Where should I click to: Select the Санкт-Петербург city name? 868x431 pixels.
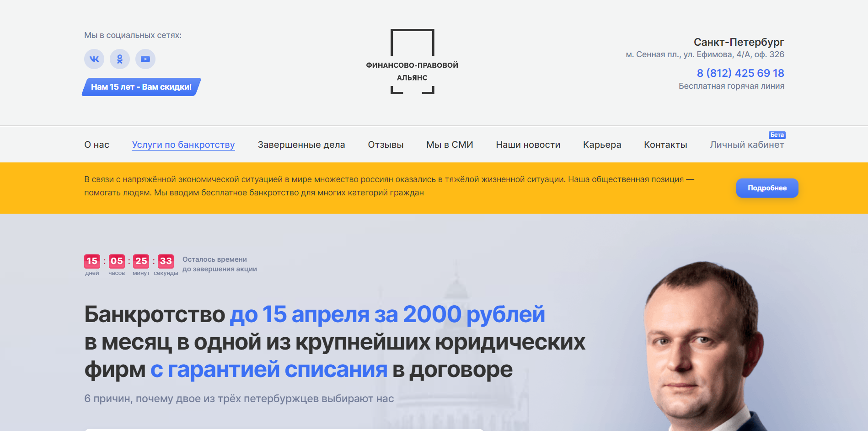[739, 42]
